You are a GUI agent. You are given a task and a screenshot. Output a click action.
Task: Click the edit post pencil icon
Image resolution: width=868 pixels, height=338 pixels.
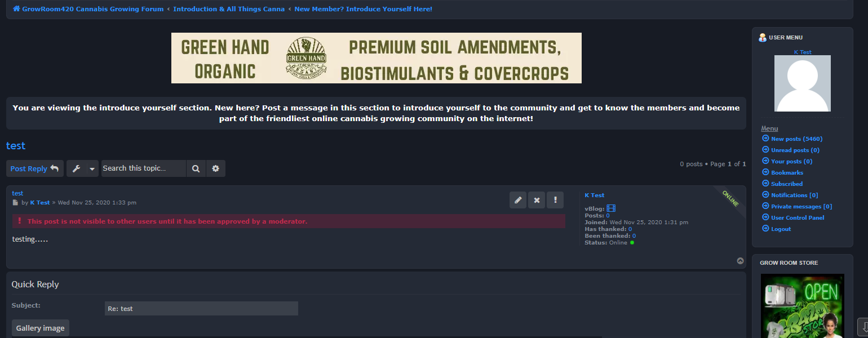point(518,200)
